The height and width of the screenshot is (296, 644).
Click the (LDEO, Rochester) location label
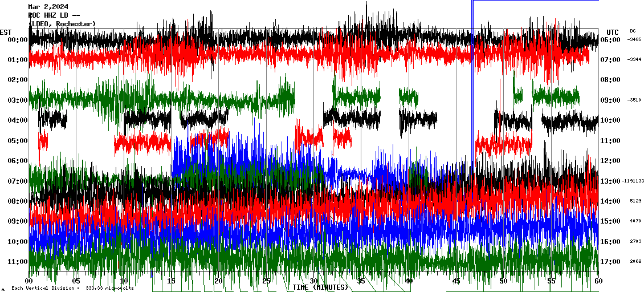coord(62,23)
